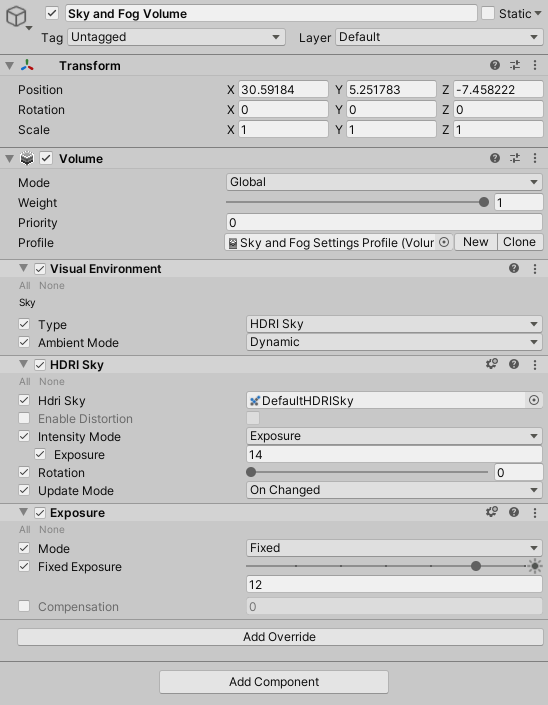Click New profile button
The height and width of the screenshot is (705, 548).
476,242
